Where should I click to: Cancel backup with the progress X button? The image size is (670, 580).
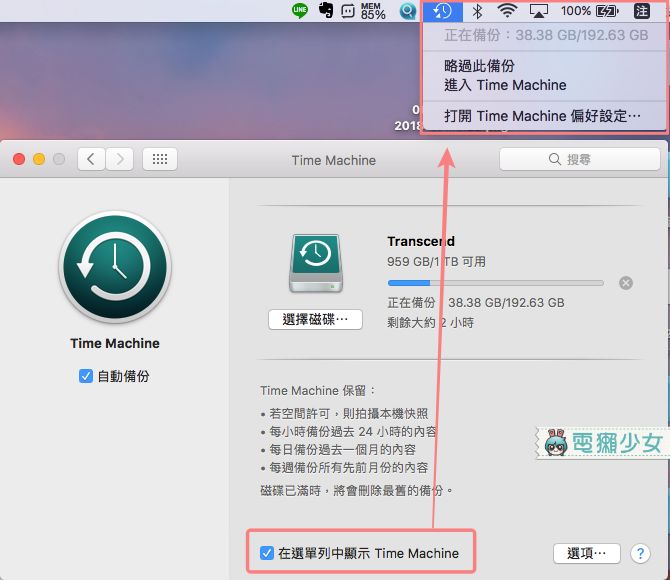click(x=626, y=283)
